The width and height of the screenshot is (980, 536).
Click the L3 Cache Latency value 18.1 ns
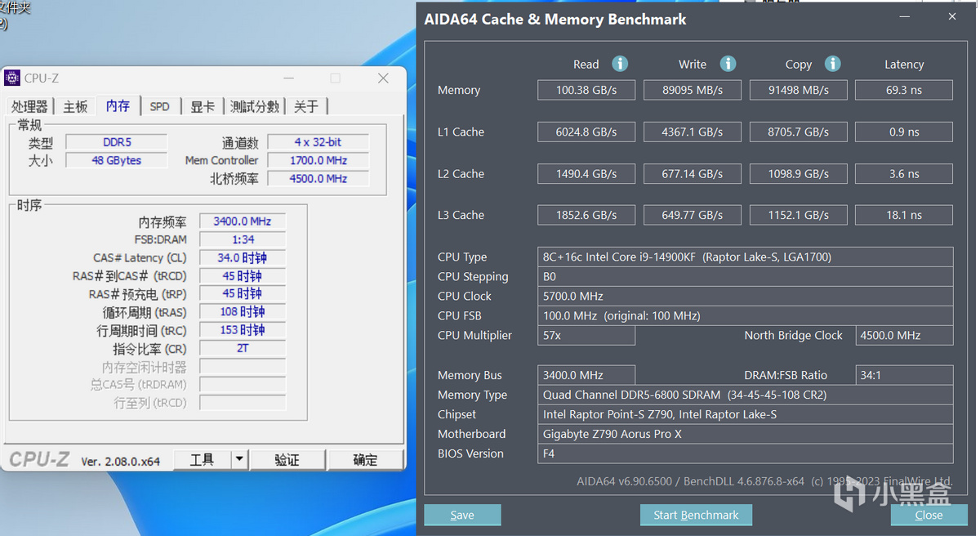pos(904,215)
